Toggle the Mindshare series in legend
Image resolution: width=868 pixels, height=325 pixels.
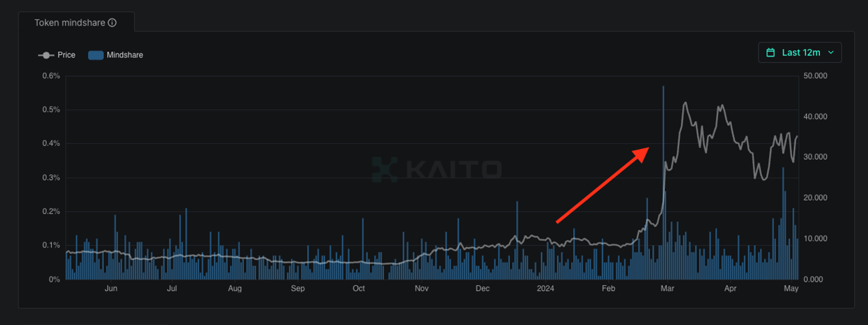pyautogui.click(x=116, y=55)
